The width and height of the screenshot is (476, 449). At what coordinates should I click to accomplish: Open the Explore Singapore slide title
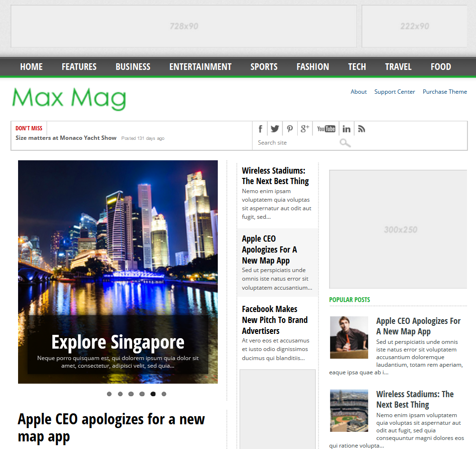click(x=118, y=342)
